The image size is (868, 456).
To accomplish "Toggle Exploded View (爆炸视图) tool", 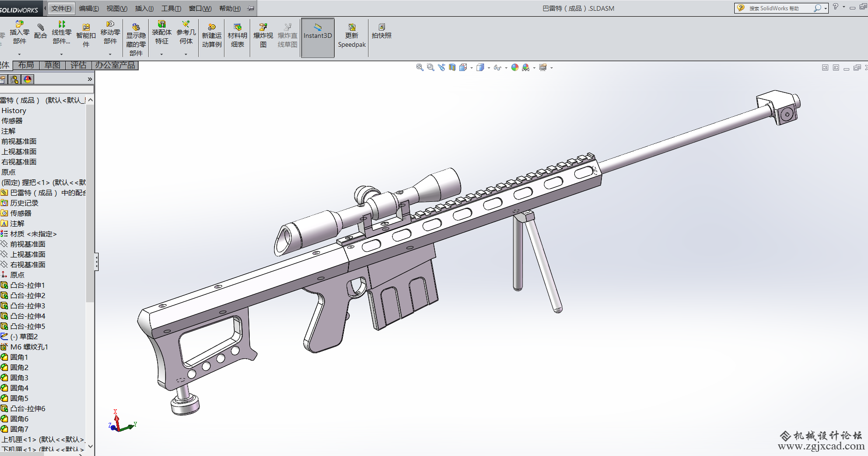I will click(263, 36).
